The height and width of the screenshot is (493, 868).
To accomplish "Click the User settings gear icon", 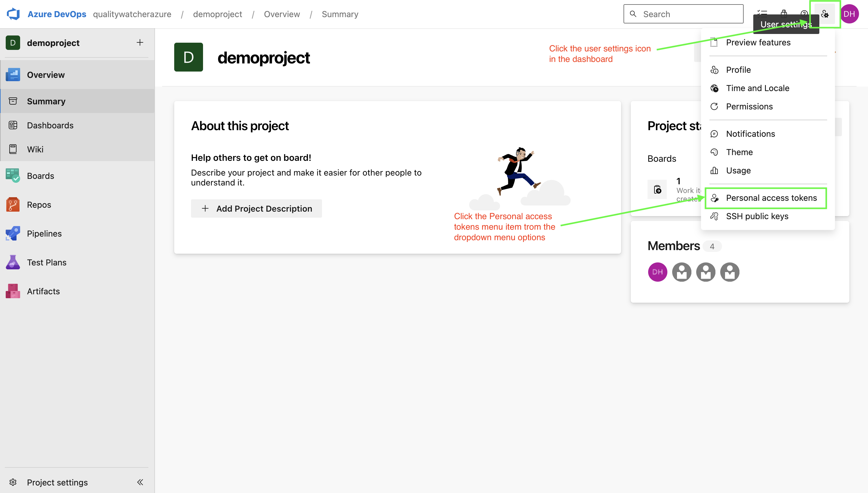I will coord(826,14).
